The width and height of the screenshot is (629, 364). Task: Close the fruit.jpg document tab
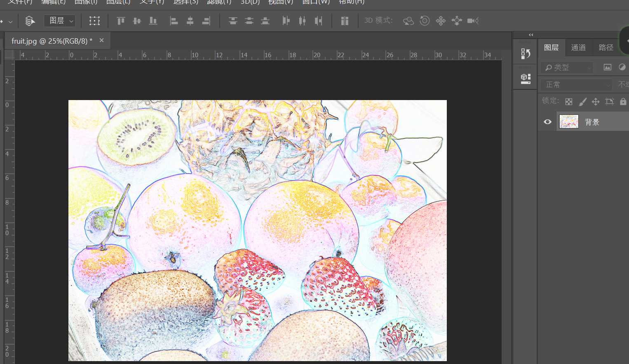pyautogui.click(x=101, y=40)
